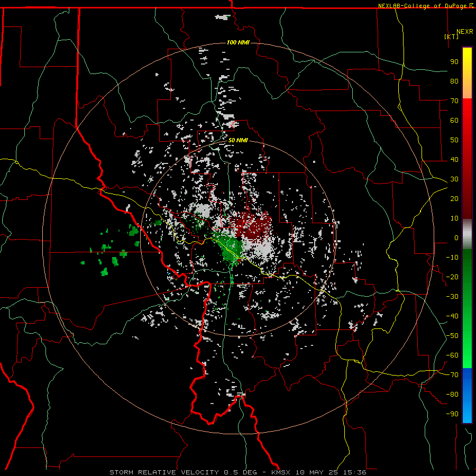Screen dimensions: 476x476
Task: Click the gray zero-velocity segment of the color bar
Action: [x=467, y=234]
